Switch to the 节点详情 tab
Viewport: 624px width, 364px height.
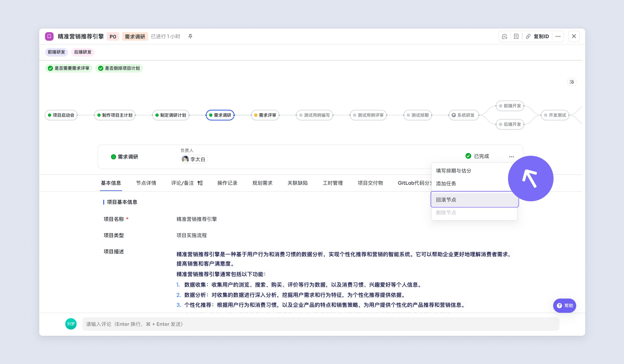click(x=146, y=183)
